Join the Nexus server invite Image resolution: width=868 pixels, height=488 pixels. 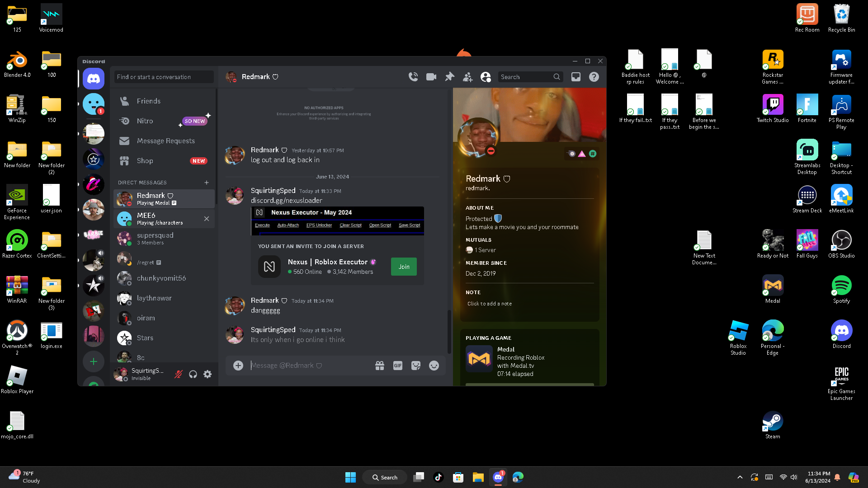(x=404, y=267)
